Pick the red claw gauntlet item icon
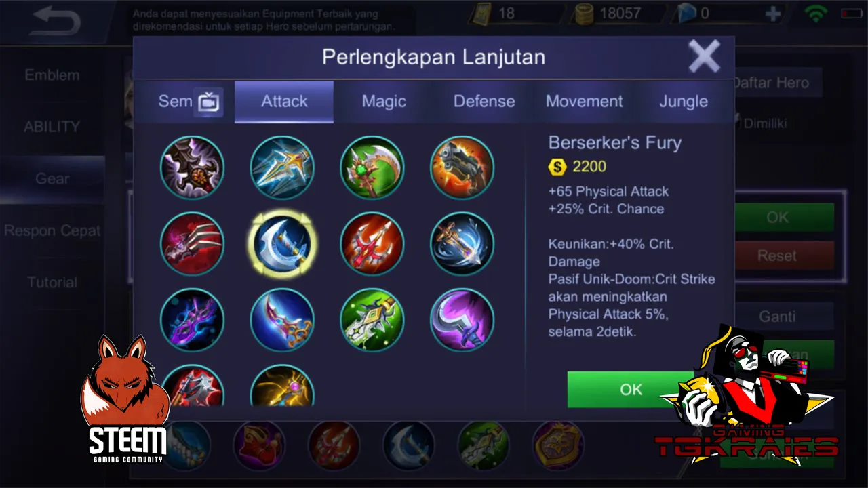Screen dimensions: 868x488 193,244
